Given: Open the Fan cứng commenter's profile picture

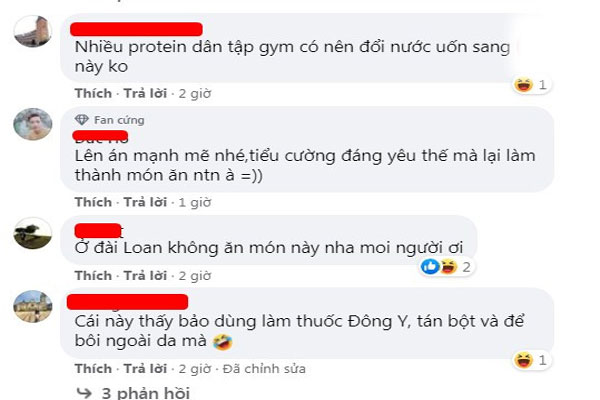Looking at the screenshot, I should [33, 124].
